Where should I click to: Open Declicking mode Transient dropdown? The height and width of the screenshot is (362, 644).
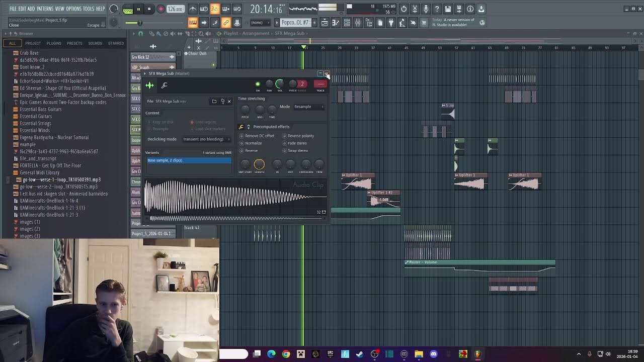point(206,139)
